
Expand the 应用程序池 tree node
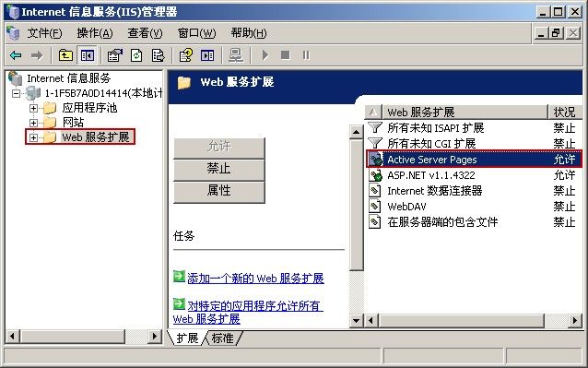(33, 108)
